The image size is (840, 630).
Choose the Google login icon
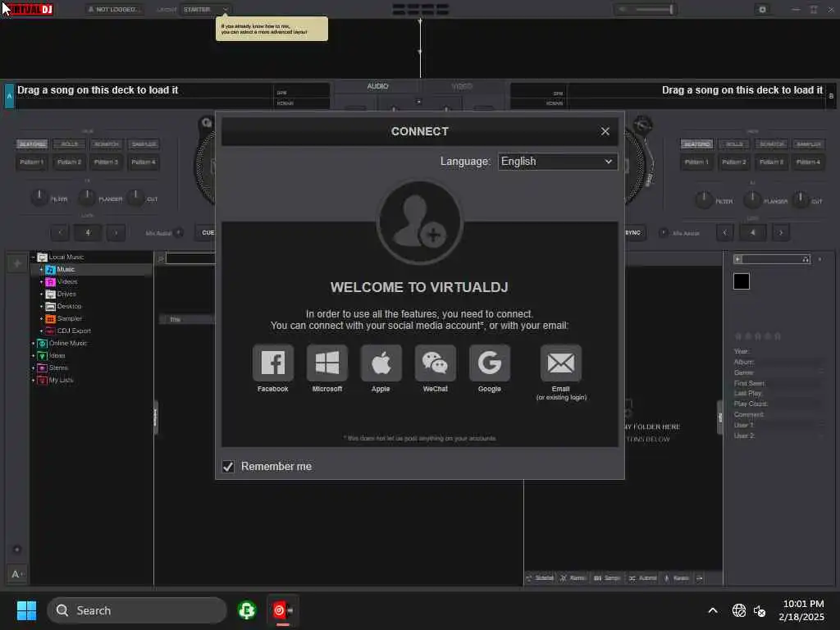[489, 363]
